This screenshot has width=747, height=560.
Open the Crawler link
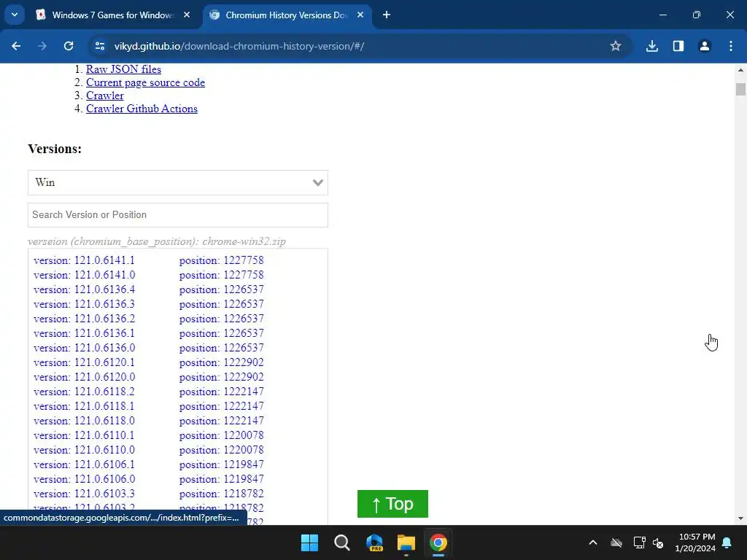pos(105,96)
